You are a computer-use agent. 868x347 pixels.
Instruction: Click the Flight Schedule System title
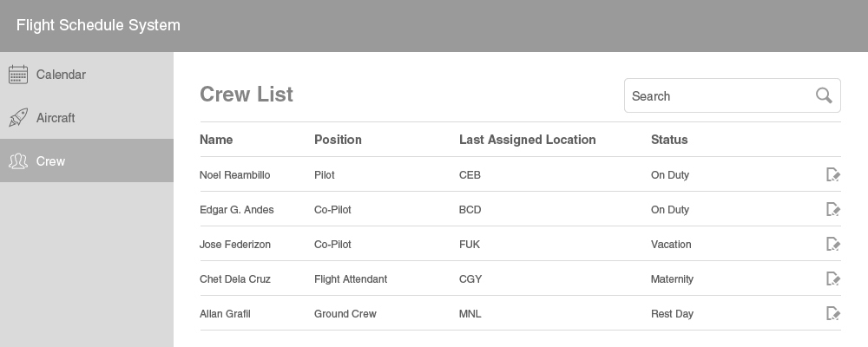pyautogui.click(x=99, y=25)
